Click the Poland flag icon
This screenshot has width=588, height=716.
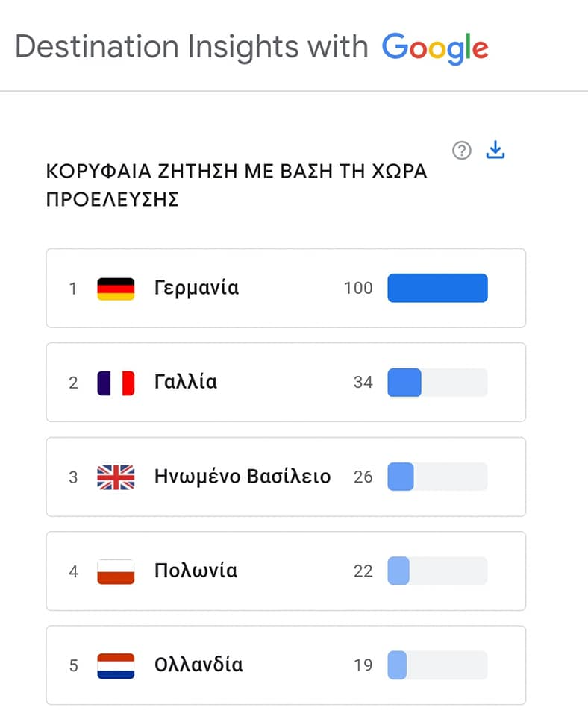click(x=116, y=571)
